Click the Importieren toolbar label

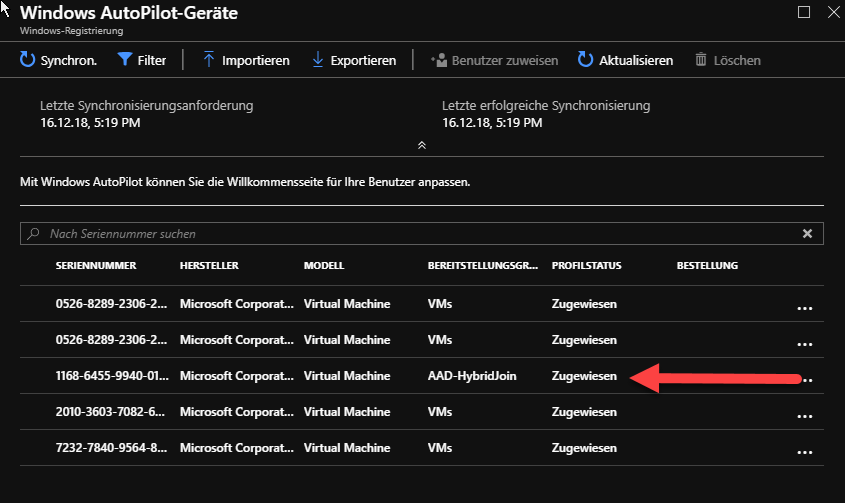pos(255,60)
